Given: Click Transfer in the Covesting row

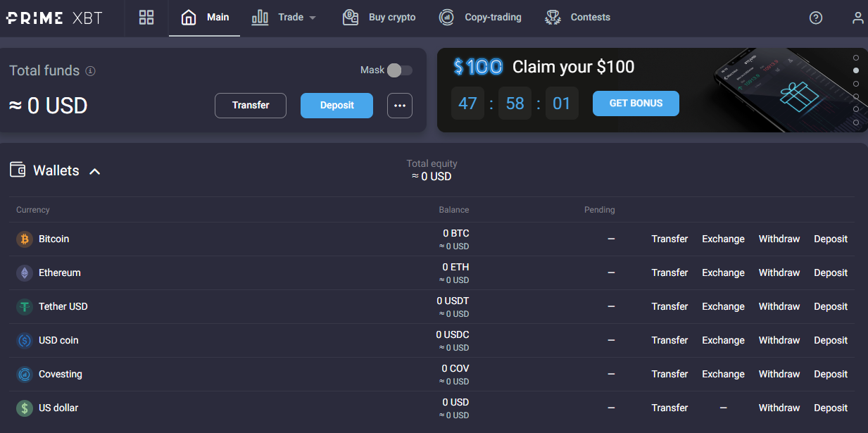Looking at the screenshot, I should pyautogui.click(x=669, y=375).
